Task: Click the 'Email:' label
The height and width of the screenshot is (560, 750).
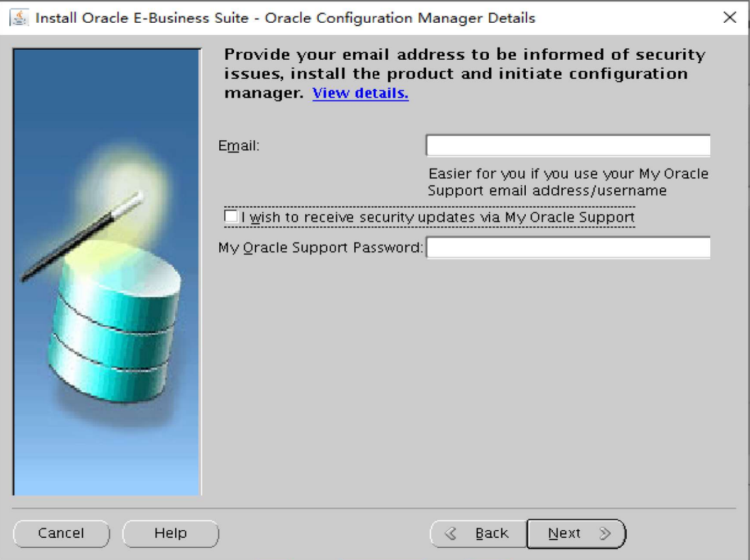Action: pyautogui.click(x=238, y=145)
